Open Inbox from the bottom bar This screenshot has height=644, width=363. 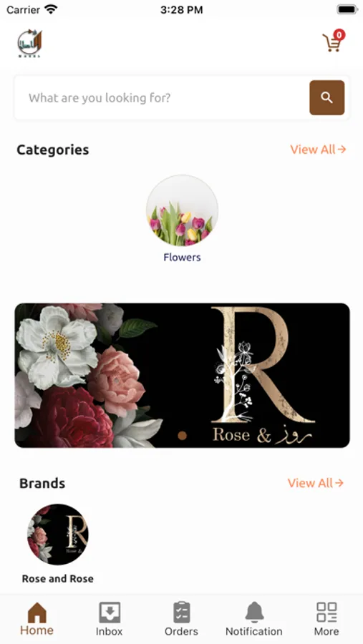[x=110, y=619]
